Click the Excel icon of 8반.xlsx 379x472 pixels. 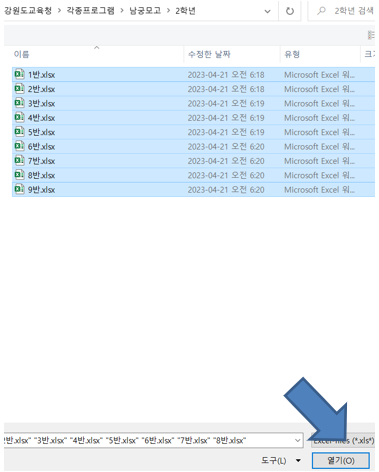pos(19,174)
